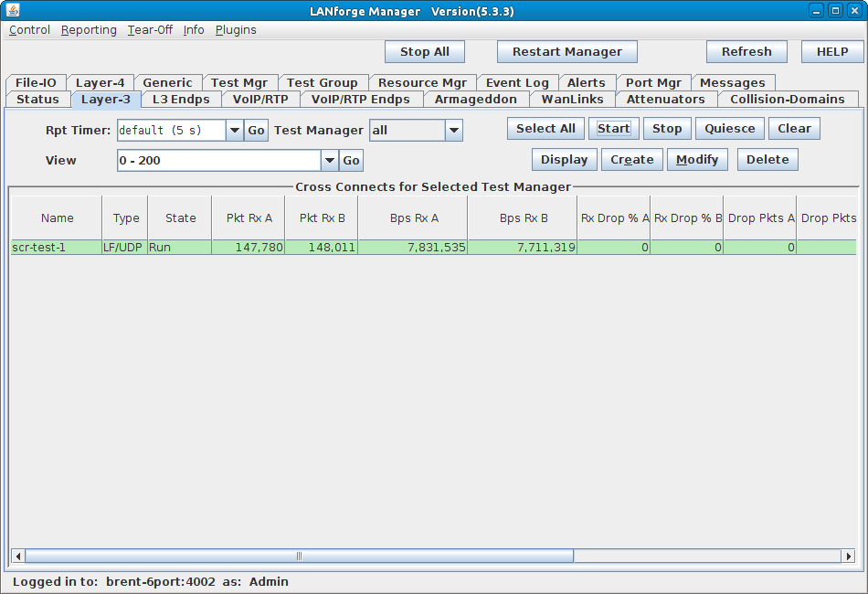Expand the Test Manager dropdown
The image size is (868, 594).
pos(454,131)
